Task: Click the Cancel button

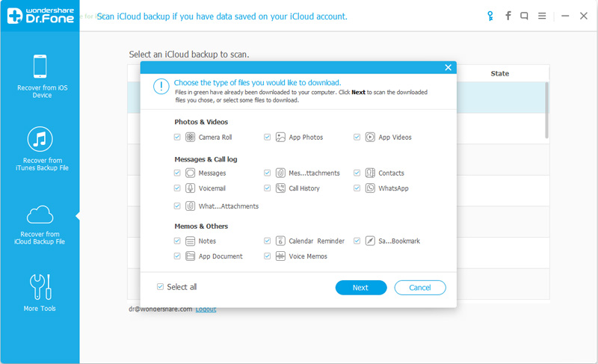Action: click(420, 288)
